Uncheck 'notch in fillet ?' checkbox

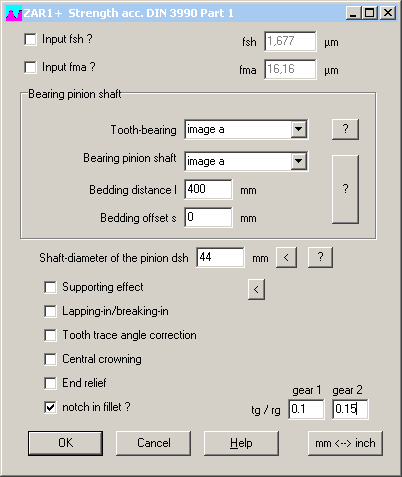(50, 407)
